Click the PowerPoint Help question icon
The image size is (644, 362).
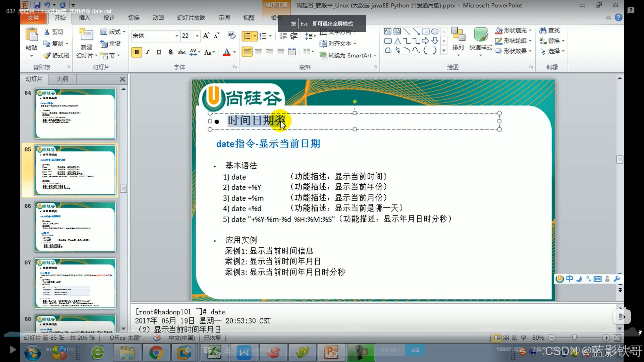point(619,17)
